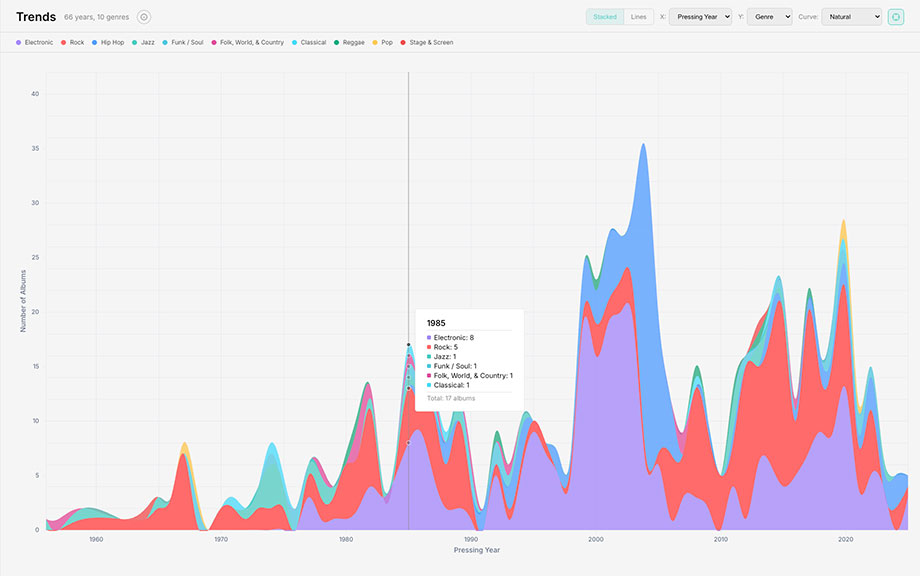920x576 pixels.
Task: Open the X axis Pressing Year dropdown
Action: pos(700,17)
